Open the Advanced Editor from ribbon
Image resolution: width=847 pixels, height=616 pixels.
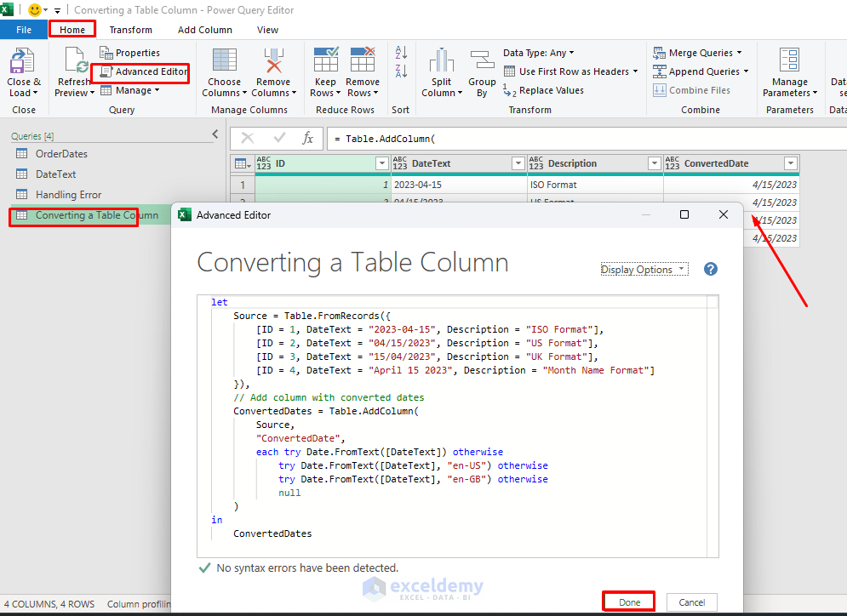click(144, 71)
